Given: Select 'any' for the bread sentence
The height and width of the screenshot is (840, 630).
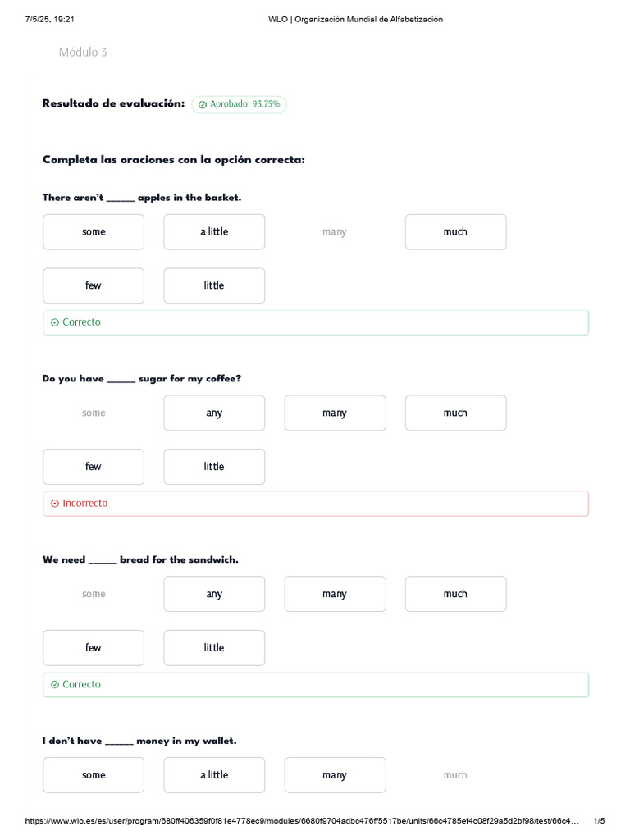Looking at the screenshot, I should 214,594.
